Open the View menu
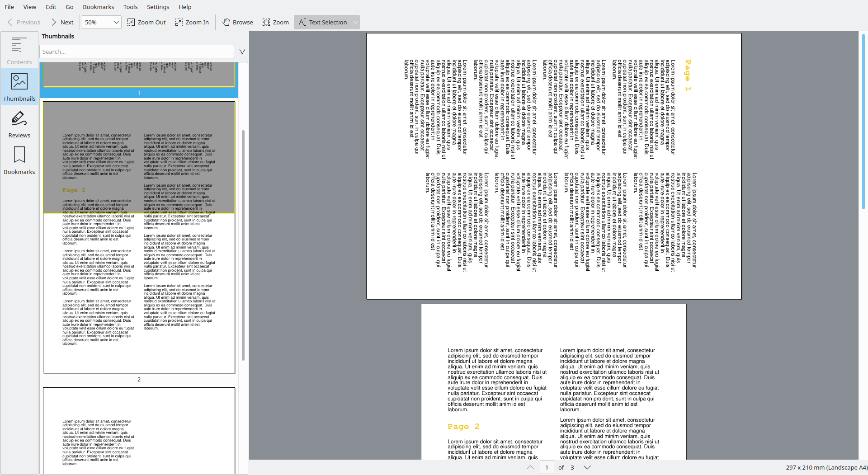Image resolution: width=868 pixels, height=475 pixels. (30, 7)
